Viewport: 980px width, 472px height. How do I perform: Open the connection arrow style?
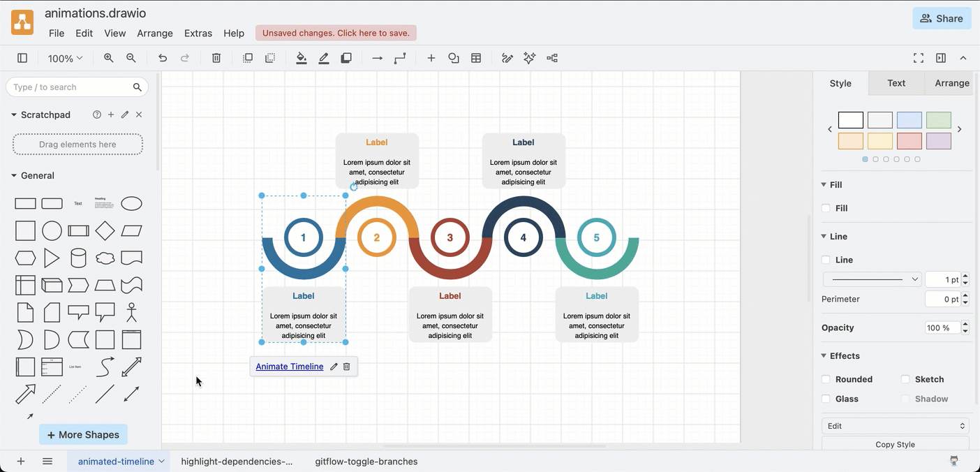coord(378,59)
